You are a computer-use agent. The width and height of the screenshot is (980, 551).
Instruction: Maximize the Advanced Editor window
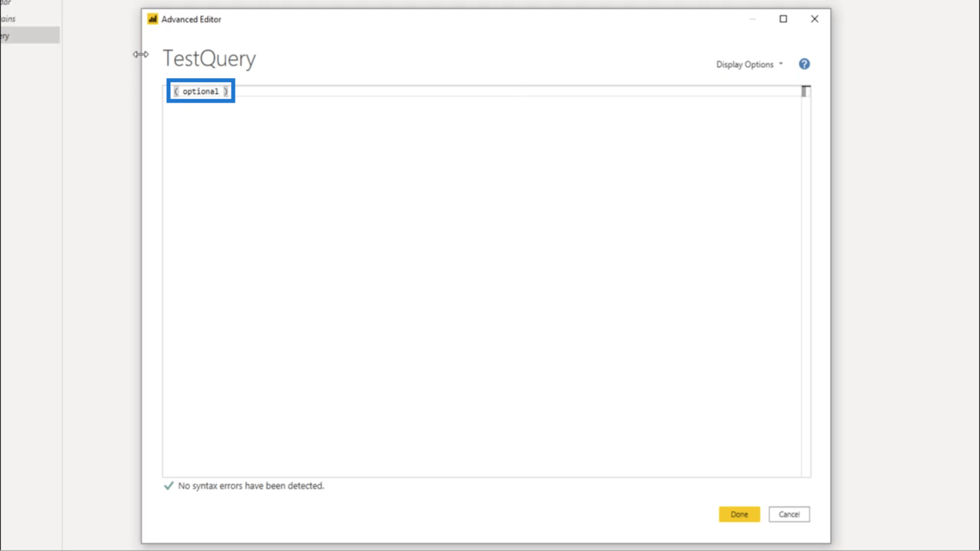783,19
